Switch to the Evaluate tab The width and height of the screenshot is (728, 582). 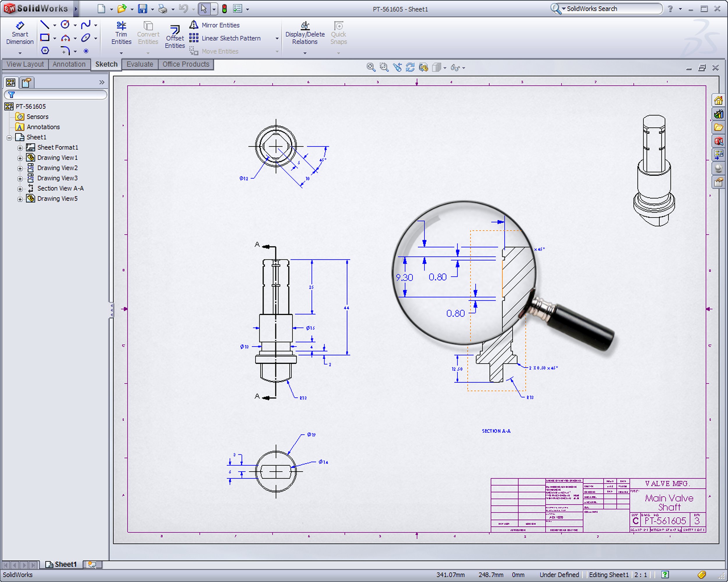[139, 64]
